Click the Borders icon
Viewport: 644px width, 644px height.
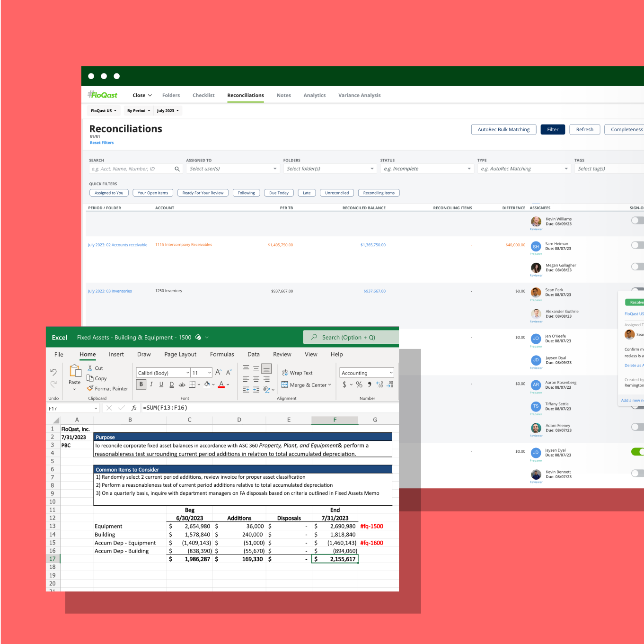(x=192, y=385)
